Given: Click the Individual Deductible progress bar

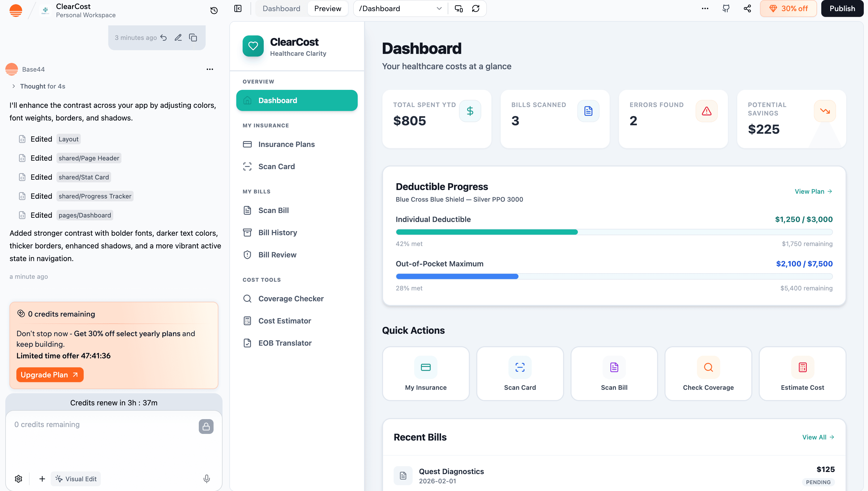Looking at the screenshot, I should [614, 232].
